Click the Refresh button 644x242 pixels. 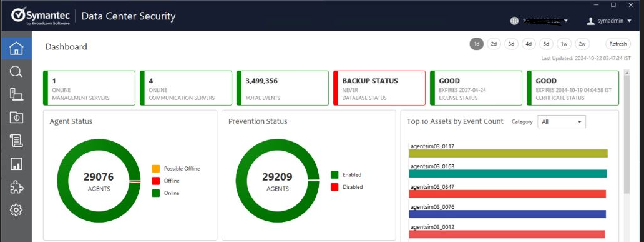[x=618, y=44]
